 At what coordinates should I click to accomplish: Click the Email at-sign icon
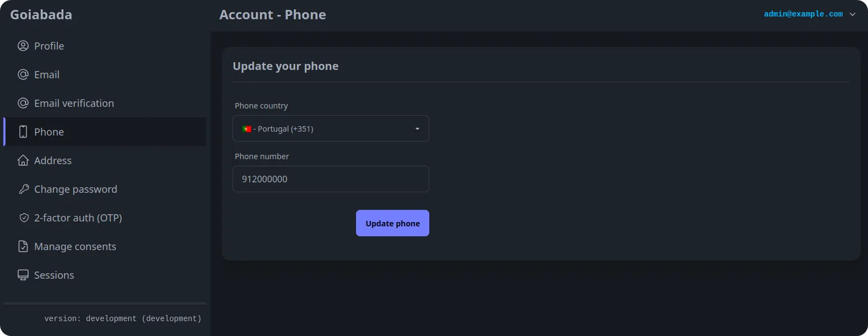[x=23, y=74]
